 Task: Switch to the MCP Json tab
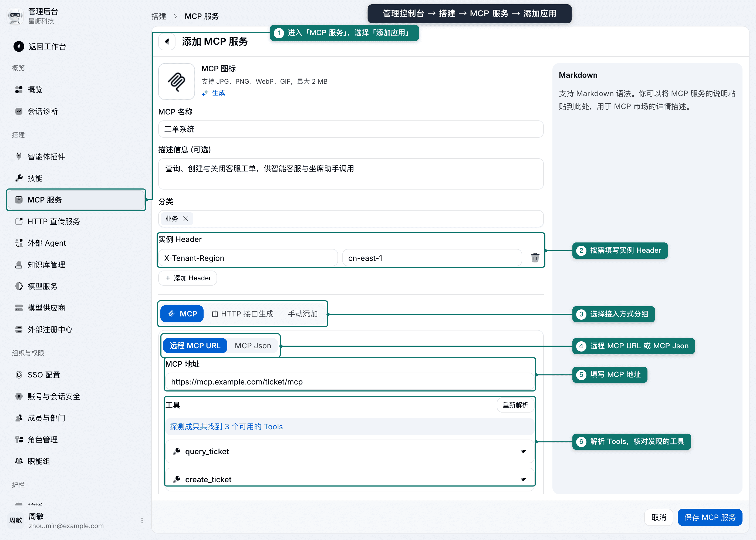(x=253, y=346)
